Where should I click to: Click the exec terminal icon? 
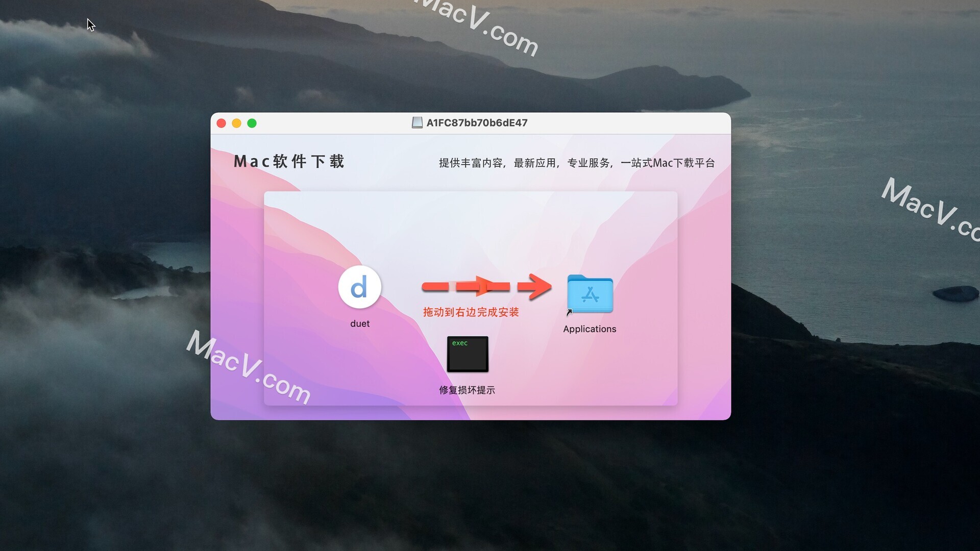click(467, 355)
